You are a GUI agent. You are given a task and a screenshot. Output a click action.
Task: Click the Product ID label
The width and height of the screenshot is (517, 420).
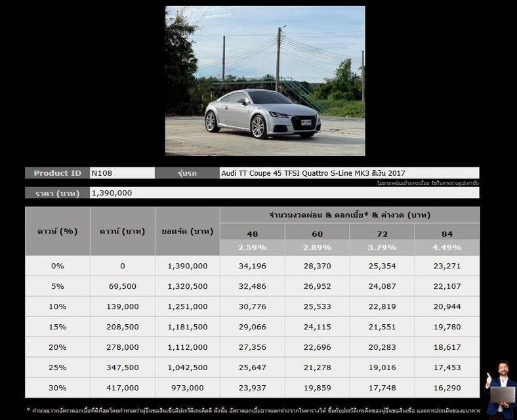click(x=57, y=173)
